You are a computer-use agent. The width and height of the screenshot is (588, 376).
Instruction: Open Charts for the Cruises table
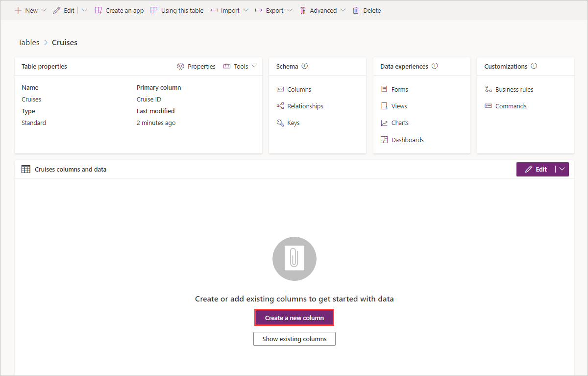tap(400, 123)
